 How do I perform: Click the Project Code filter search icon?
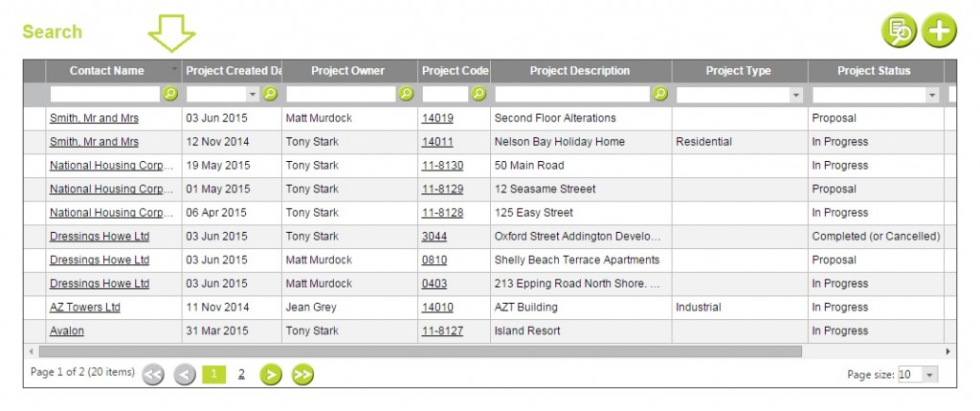479,94
